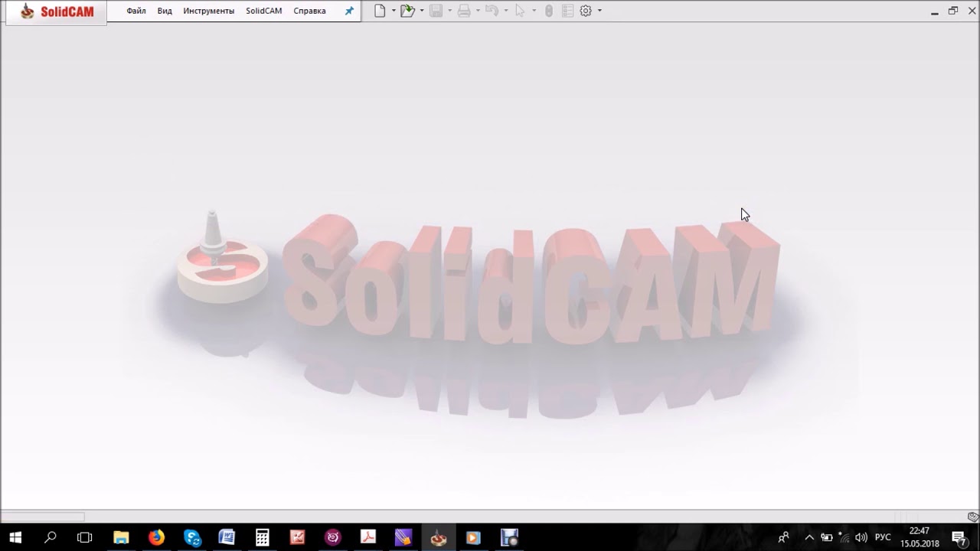Open the Options gear icon
The width and height of the screenshot is (980, 551).
(586, 11)
